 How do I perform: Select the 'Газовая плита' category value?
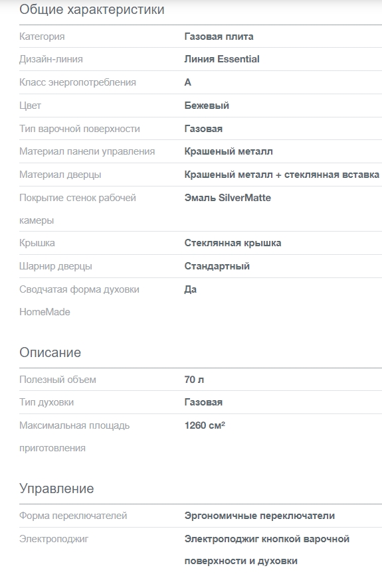click(x=219, y=37)
